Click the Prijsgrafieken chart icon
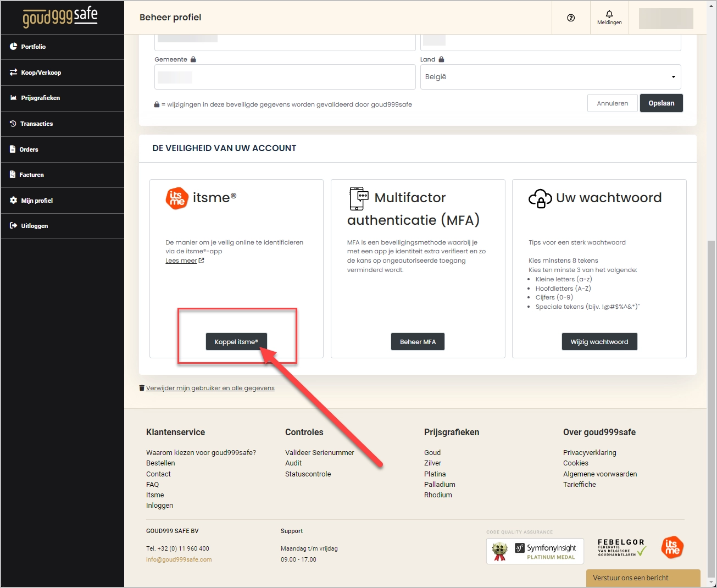 point(13,98)
